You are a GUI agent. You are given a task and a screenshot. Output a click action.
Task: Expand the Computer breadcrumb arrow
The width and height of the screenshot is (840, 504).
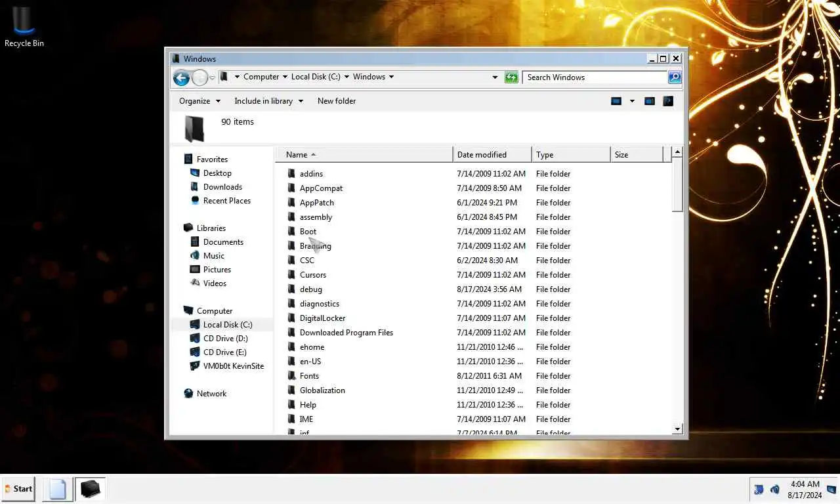285,77
